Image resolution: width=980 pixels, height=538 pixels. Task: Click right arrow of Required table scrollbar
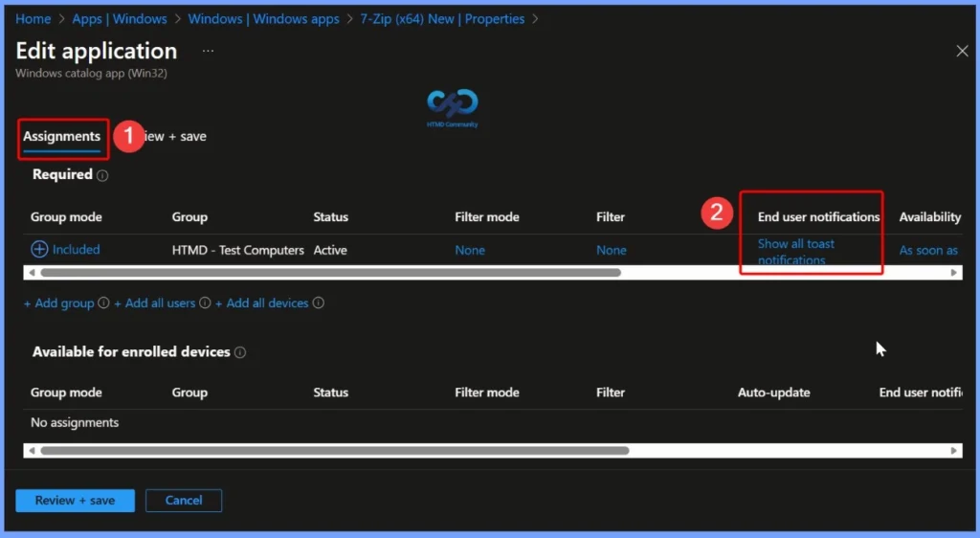pyautogui.click(x=954, y=273)
